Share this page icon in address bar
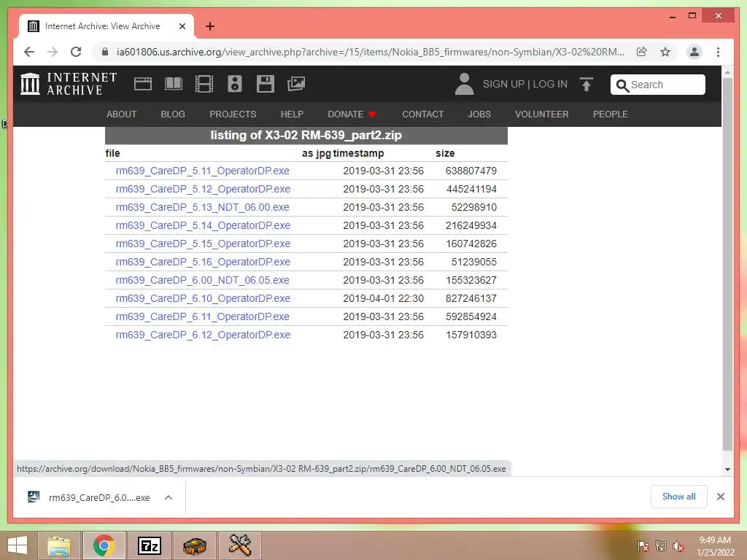 click(x=642, y=52)
